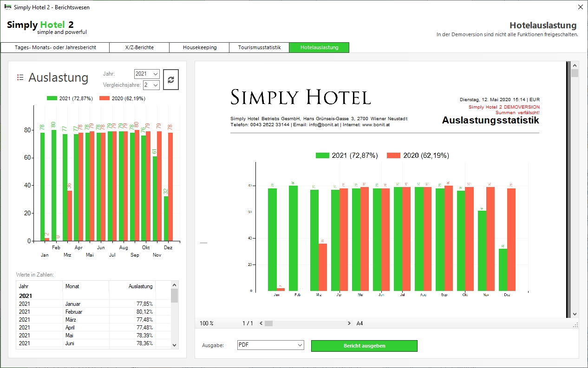Screen dimensions: 588x368
Task: Click the red Mrz bar labeled 36
Action: tap(70, 216)
